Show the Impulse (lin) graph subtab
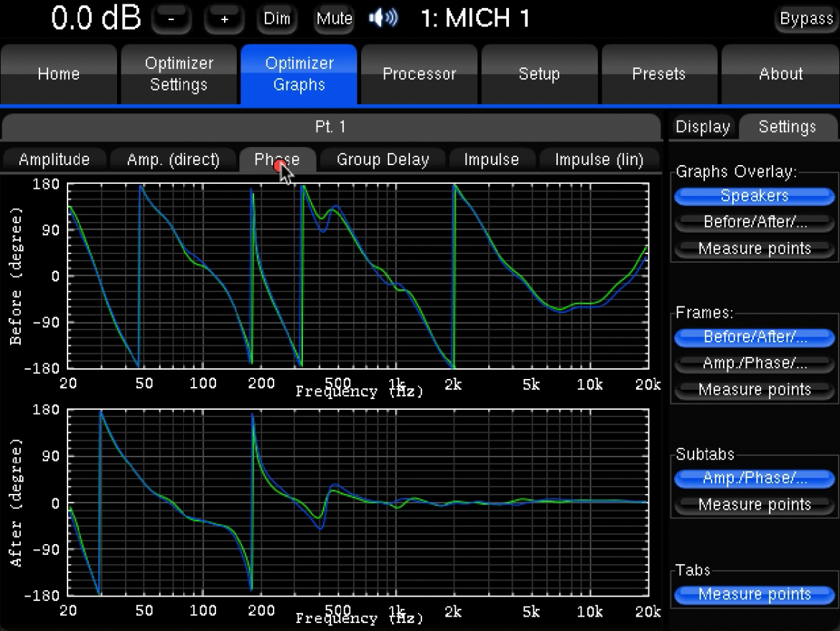This screenshot has width=840, height=631. (599, 159)
